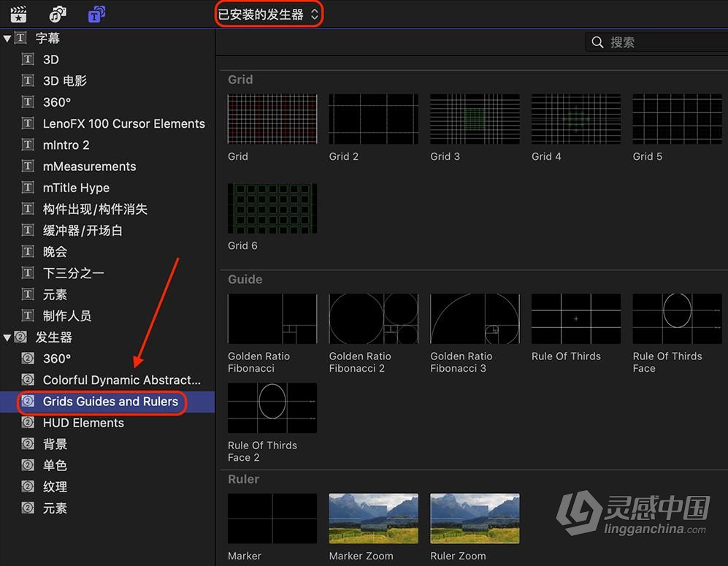Select the Rule Of Thirds Face 2 thumbnail
This screenshot has width=728, height=566.
[x=272, y=408]
